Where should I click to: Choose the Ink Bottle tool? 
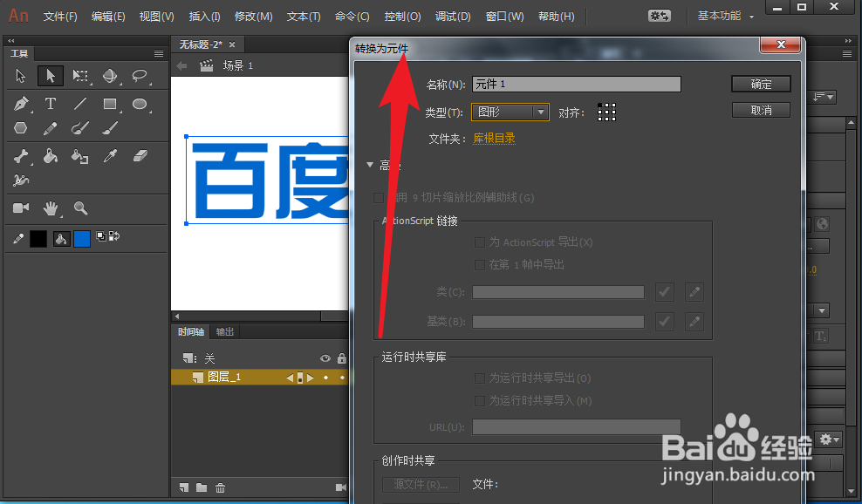(79, 157)
